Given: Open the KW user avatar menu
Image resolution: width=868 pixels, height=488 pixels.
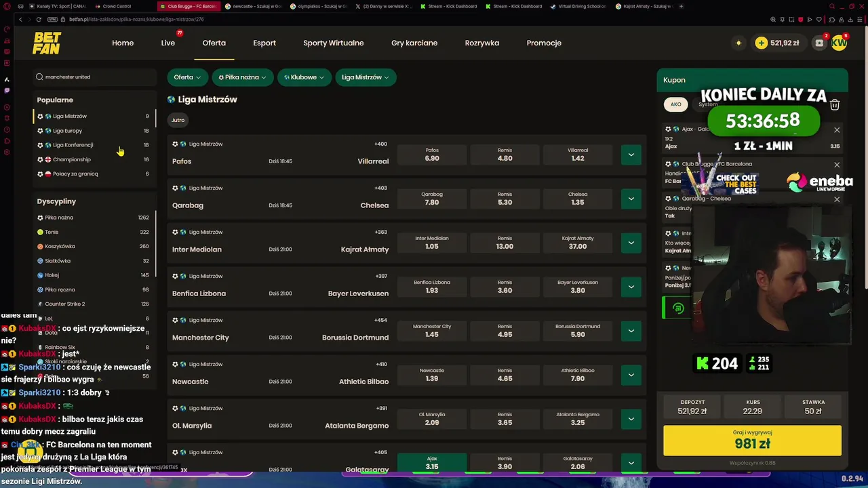Looking at the screenshot, I should [839, 43].
